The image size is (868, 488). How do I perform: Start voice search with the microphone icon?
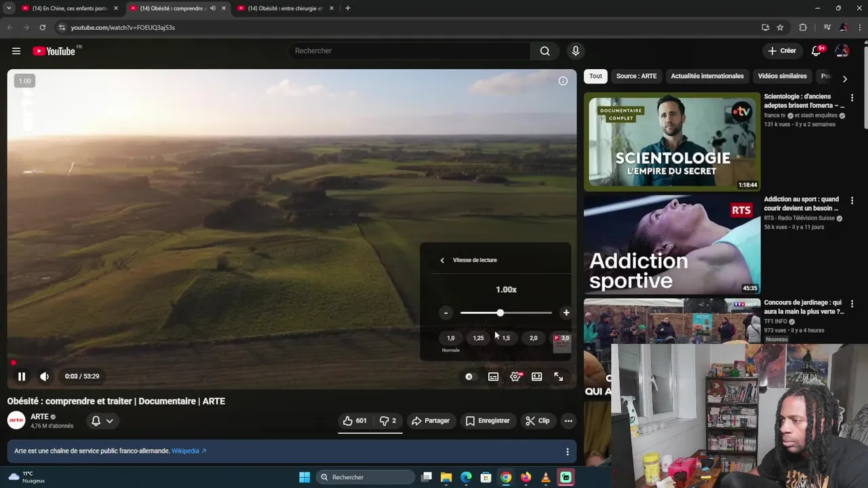pyautogui.click(x=575, y=51)
